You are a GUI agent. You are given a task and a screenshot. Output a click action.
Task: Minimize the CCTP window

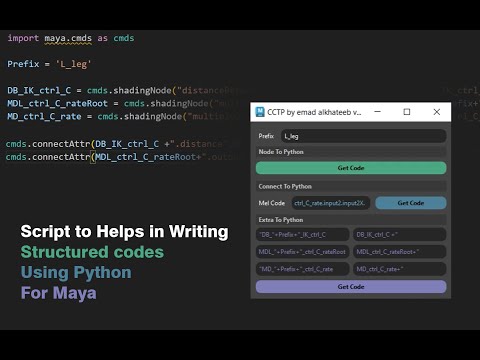(x=377, y=112)
